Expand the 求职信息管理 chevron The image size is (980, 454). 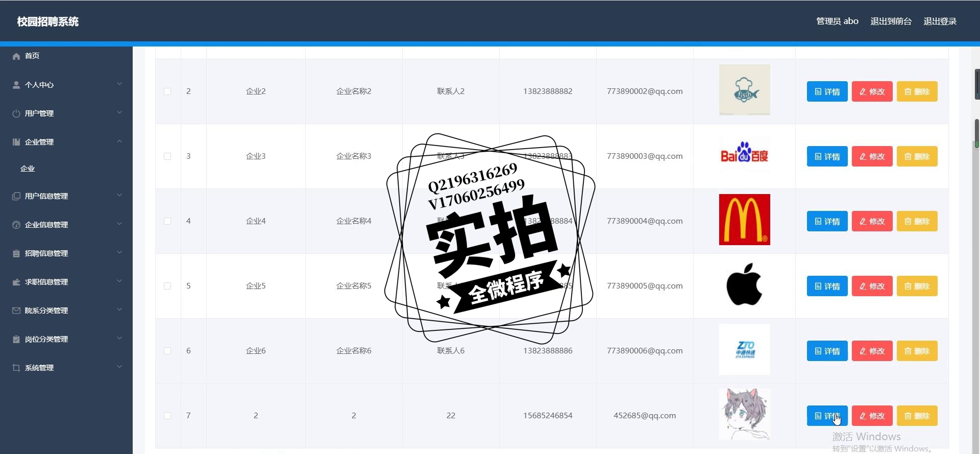(x=119, y=281)
